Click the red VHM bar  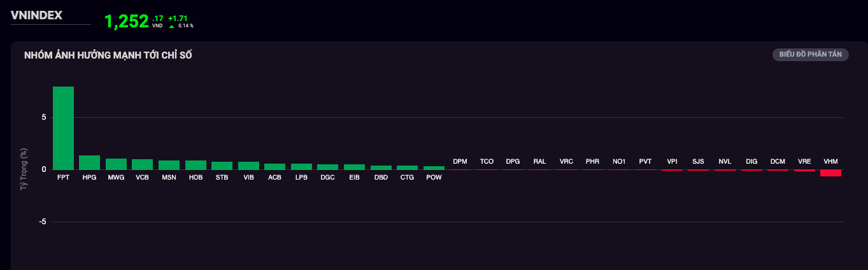point(830,173)
